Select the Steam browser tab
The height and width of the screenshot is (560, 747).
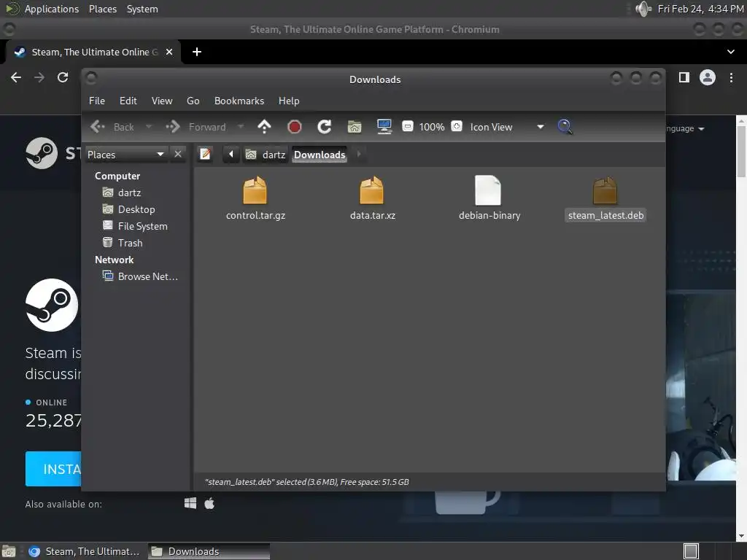coord(93,52)
